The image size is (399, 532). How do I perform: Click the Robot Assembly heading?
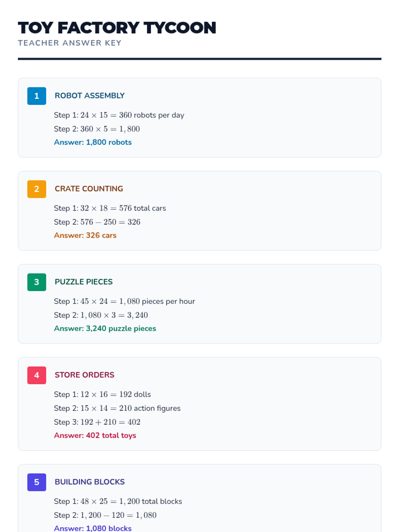point(89,96)
